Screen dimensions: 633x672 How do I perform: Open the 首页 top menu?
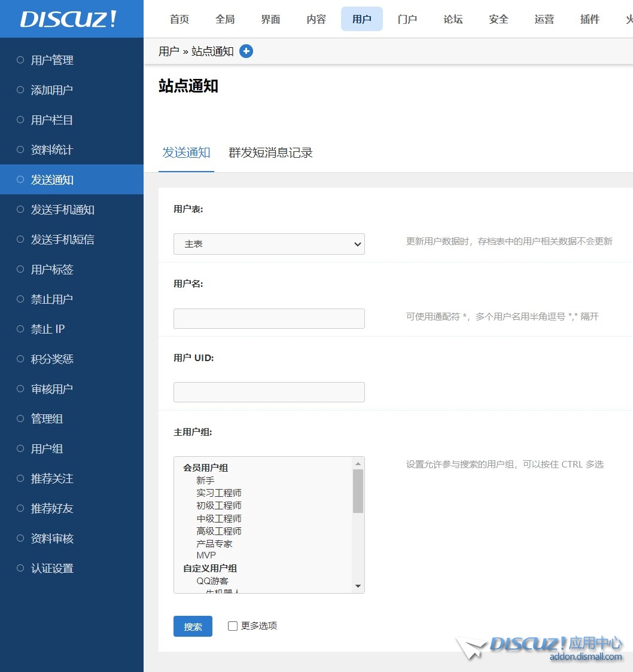pyautogui.click(x=179, y=19)
